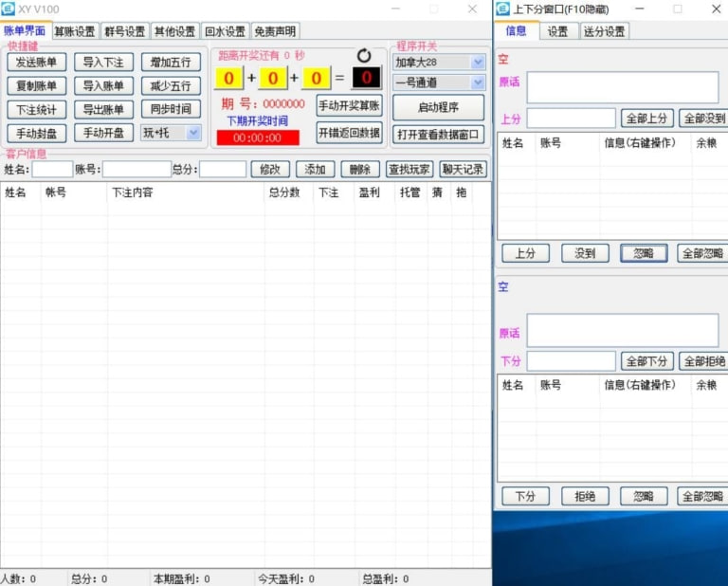The image size is (728, 586).
Task: Select the 送分设置 tab
Action: tap(604, 31)
